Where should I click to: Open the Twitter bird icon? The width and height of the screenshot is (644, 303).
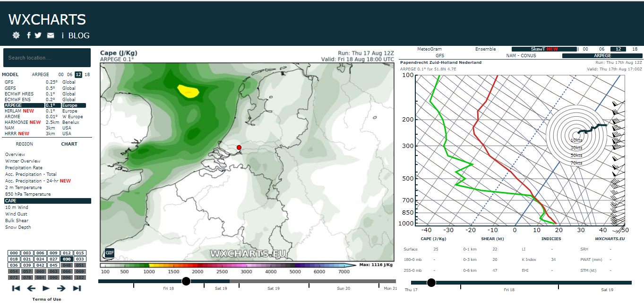coord(38,35)
